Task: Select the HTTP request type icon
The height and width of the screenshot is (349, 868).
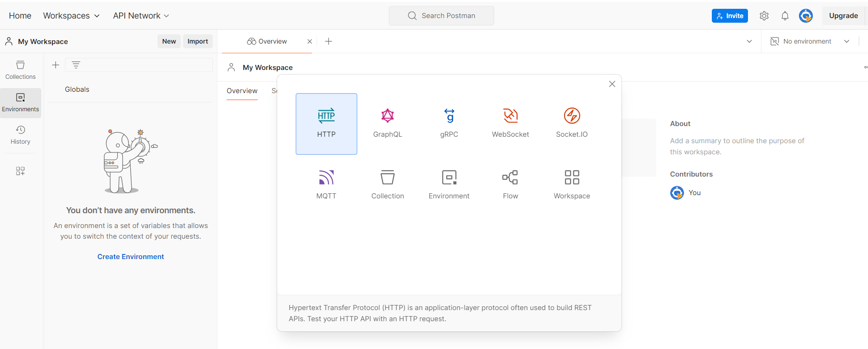Action: (326, 116)
